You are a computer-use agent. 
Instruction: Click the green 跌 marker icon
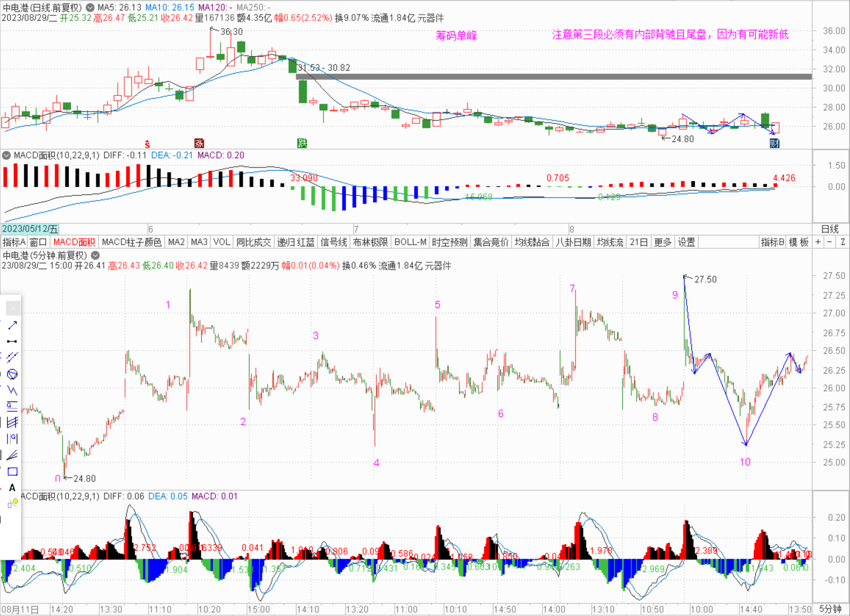(x=302, y=143)
